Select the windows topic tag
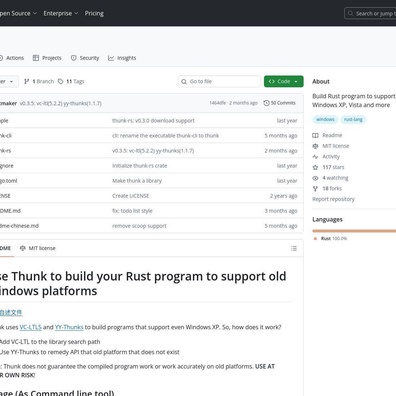Viewport: 396px width, 396px height. click(x=325, y=119)
